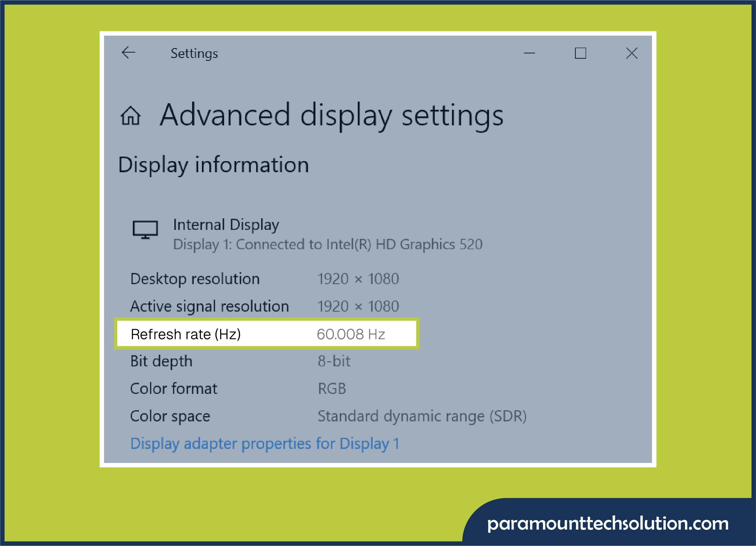This screenshot has height=546, width=756.
Task: Click the Display information section heading
Action: (x=213, y=165)
